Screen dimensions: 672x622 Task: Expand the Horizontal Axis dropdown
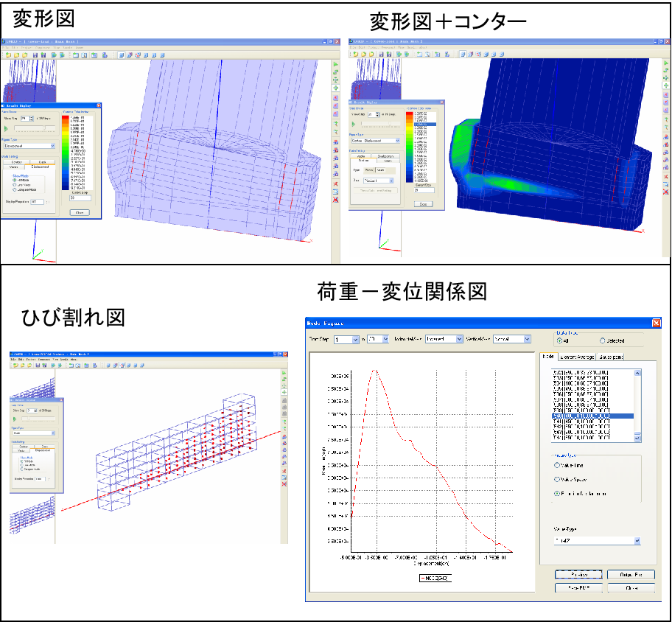459,339
